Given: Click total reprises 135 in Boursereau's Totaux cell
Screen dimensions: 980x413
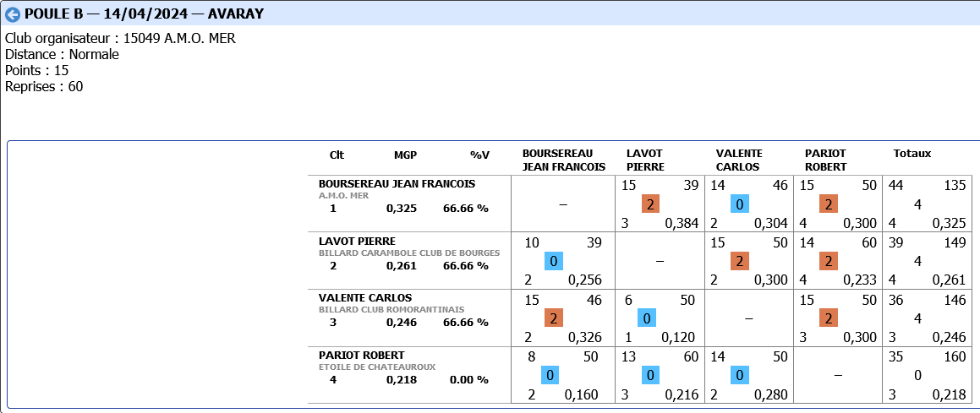Looking at the screenshot, I should pyautogui.click(x=955, y=185).
